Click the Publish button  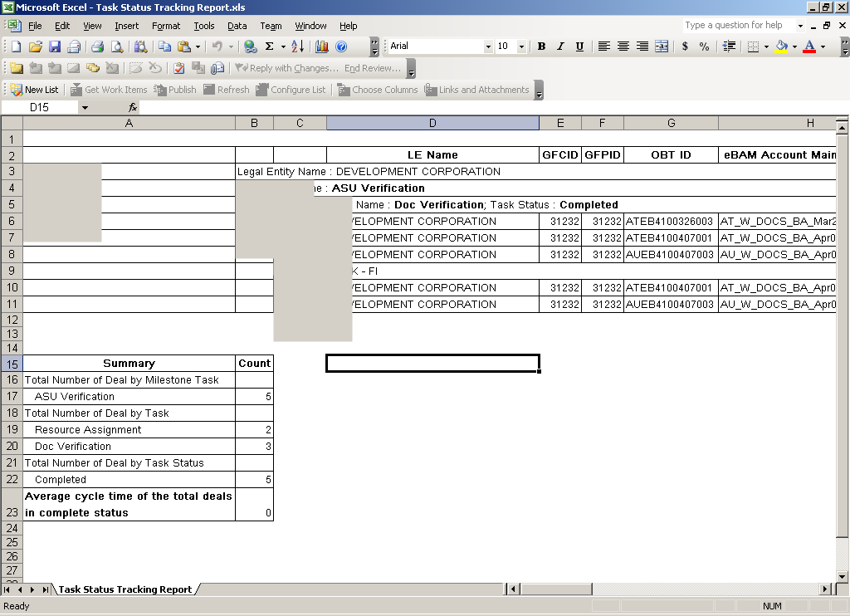click(x=175, y=90)
